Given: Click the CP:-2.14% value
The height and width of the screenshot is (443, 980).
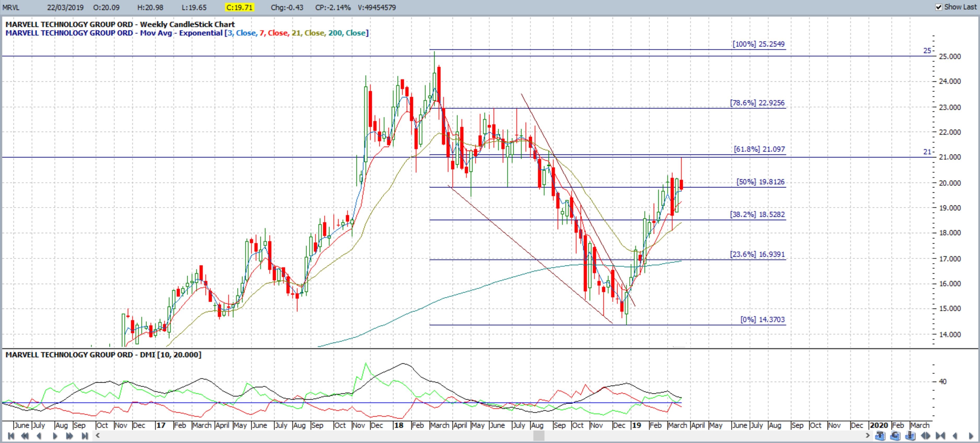Looking at the screenshot, I should [x=333, y=7].
